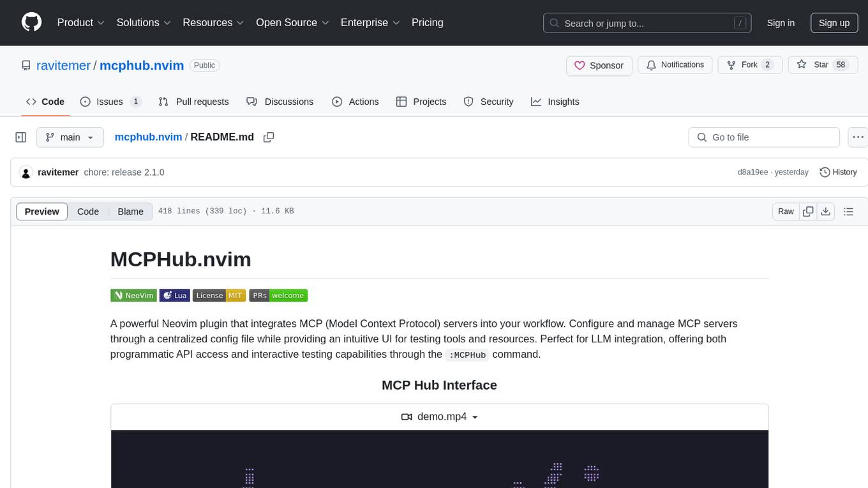Open the Pricing page
The height and width of the screenshot is (488, 868).
[428, 22]
